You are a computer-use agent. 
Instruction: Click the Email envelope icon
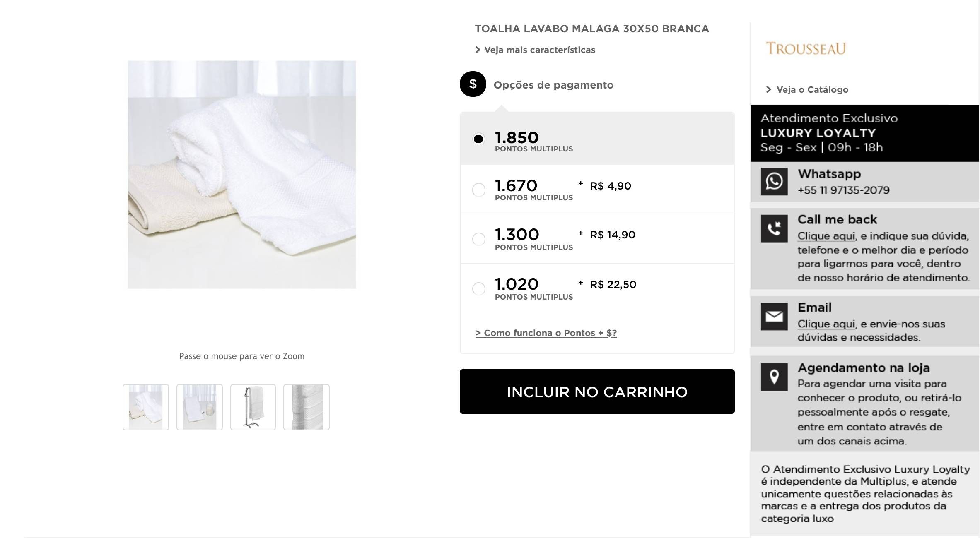[774, 317]
